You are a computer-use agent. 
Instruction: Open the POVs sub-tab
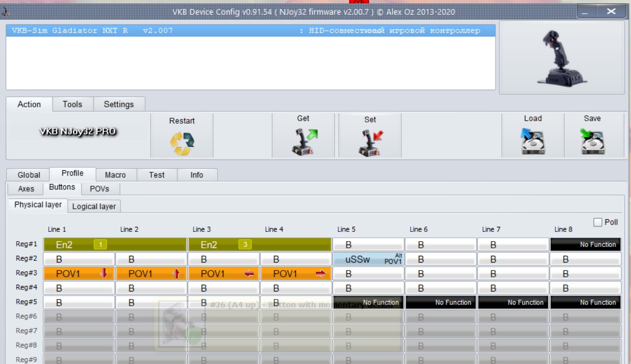99,189
